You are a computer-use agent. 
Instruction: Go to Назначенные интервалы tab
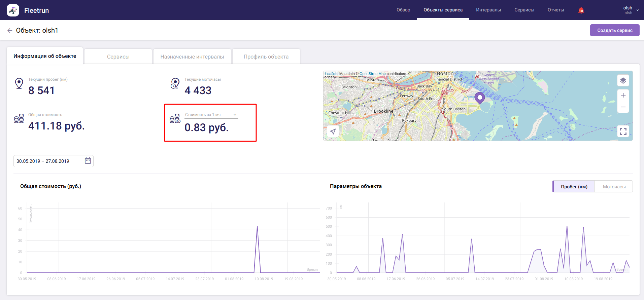[x=192, y=57]
